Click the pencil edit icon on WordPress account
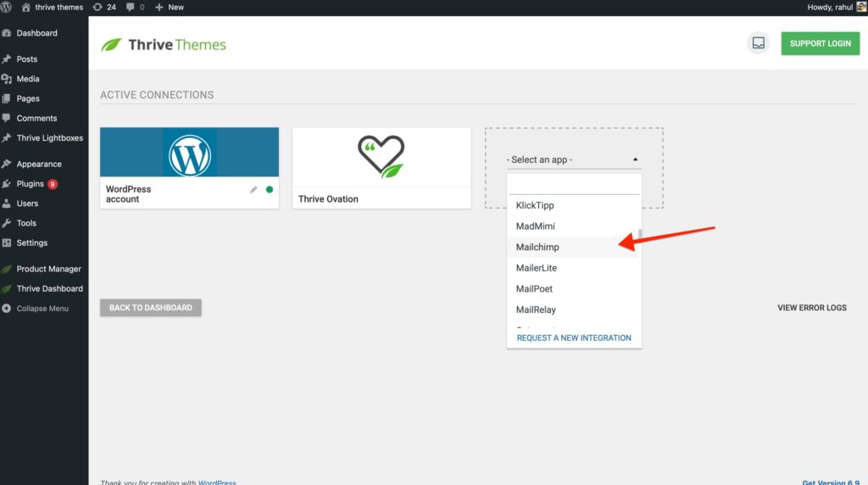The width and height of the screenshot is (868, 485). tap(253, 190)
